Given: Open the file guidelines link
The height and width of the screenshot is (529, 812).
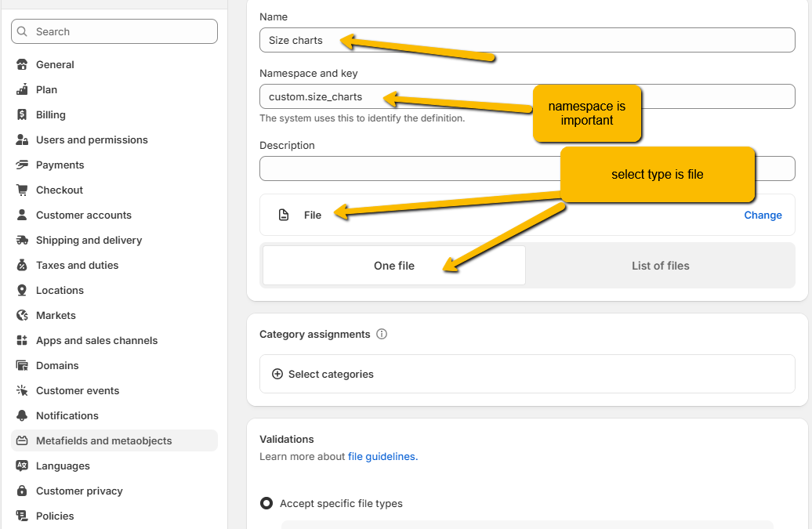Looking at the screenshot, I should [x=382, y=457].
